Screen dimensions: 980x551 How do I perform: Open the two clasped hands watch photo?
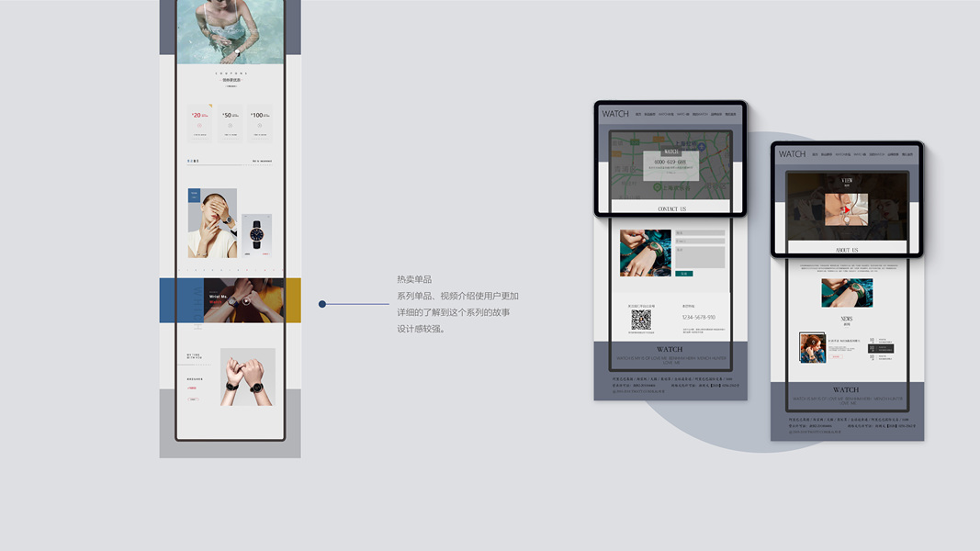[247, 377]
